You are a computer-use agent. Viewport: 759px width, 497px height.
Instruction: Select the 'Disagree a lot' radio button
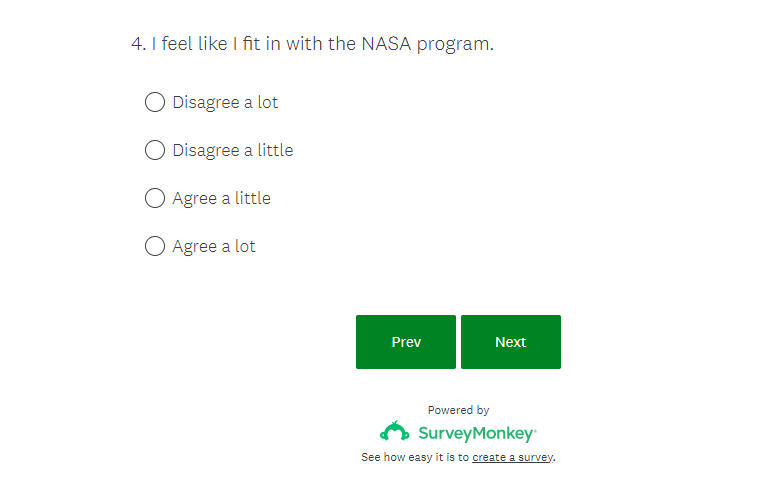[155, 102]
